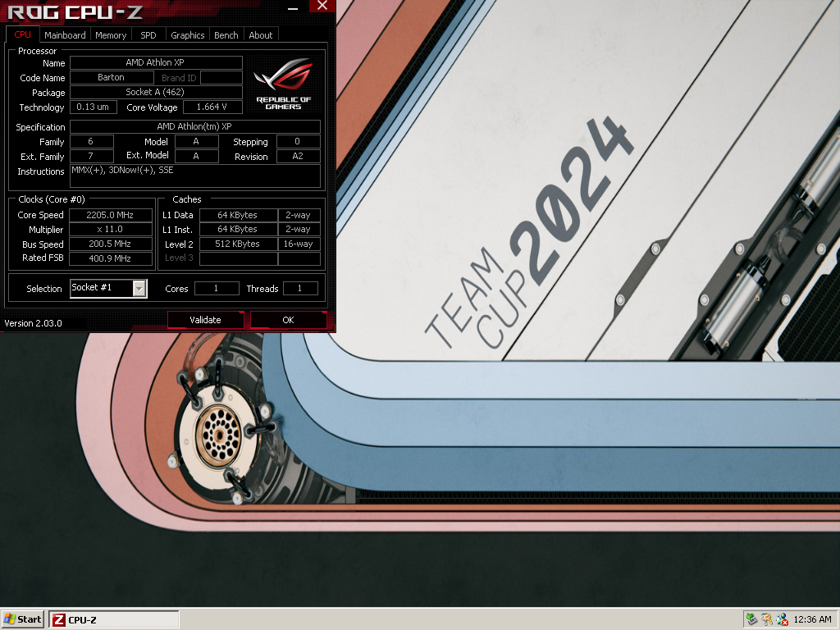Click the L1 Data associativity 2-way

click(x=299, y=215)
